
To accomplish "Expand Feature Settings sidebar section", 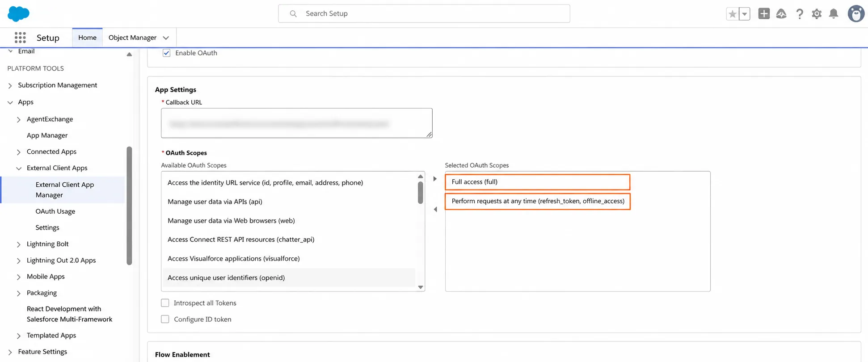I will pyautogui.click(x=10, y=352).
